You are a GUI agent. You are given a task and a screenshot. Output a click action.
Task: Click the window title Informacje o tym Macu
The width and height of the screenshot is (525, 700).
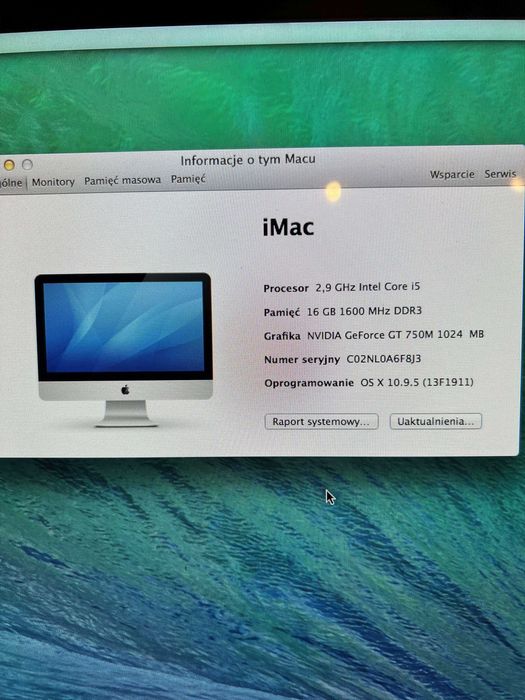[x=248, y=160]
